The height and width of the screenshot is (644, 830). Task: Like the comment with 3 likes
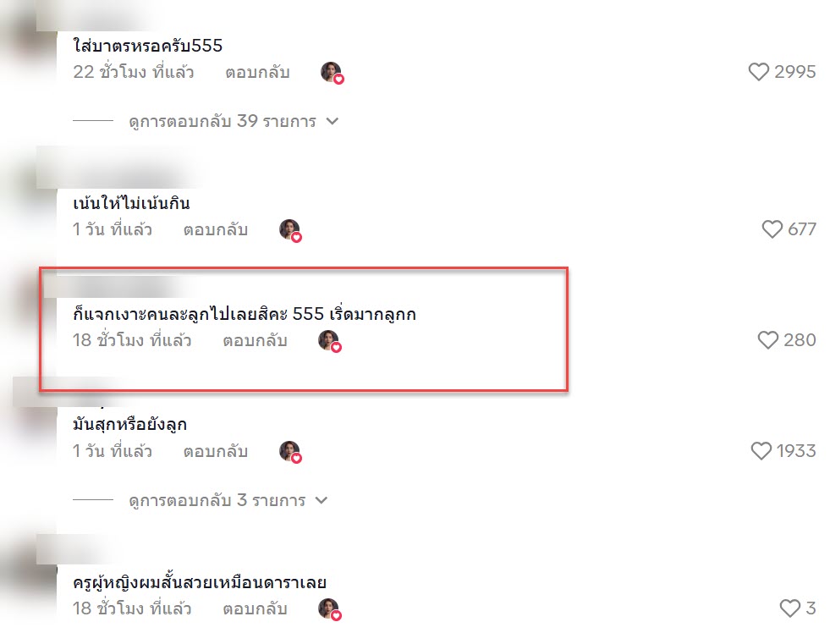coord(789,608)
